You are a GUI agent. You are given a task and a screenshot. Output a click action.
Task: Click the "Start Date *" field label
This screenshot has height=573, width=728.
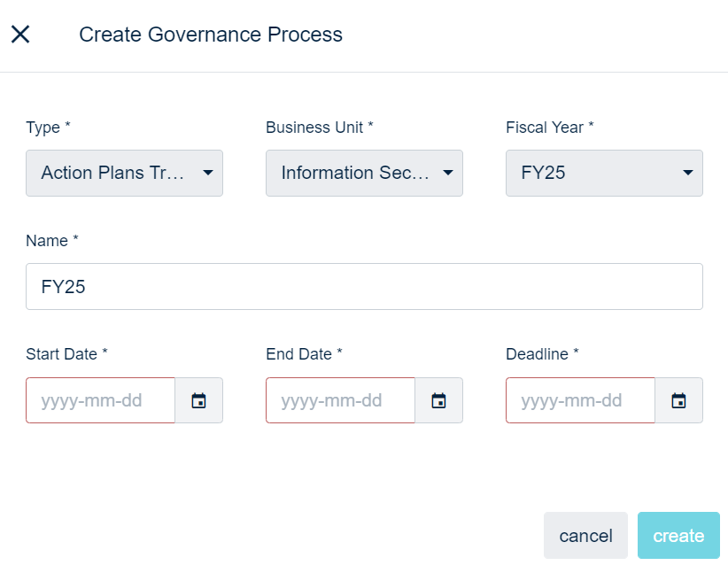(66, 354)
